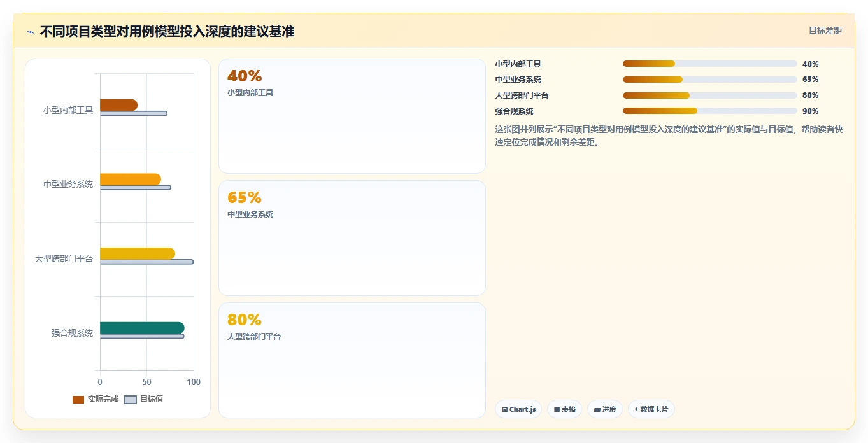Click the chart axis label 中型业务系统
The height and width of the screenshot is (443, 868).
tap(68, 184)
